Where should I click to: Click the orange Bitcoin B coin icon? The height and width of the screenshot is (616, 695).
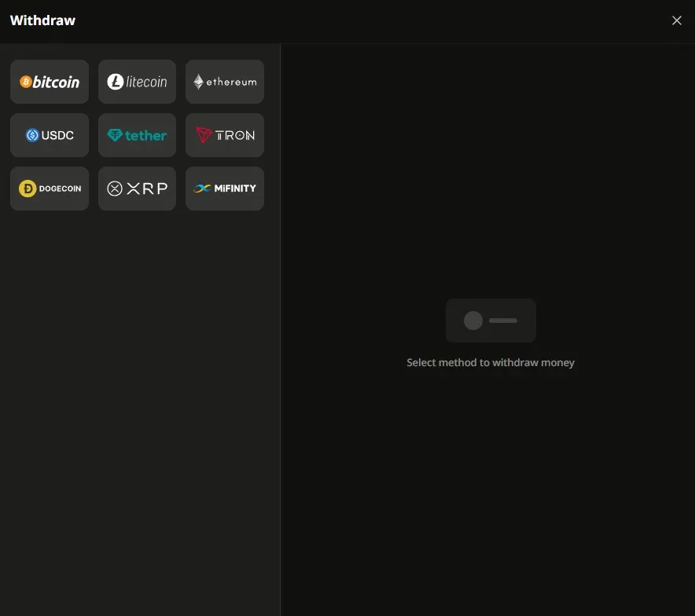26,82
